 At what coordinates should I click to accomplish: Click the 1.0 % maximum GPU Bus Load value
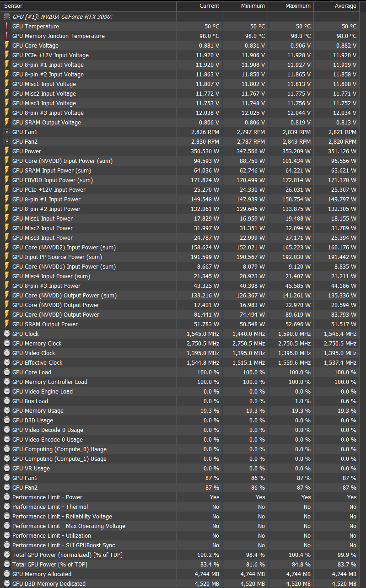pos(302,401)
